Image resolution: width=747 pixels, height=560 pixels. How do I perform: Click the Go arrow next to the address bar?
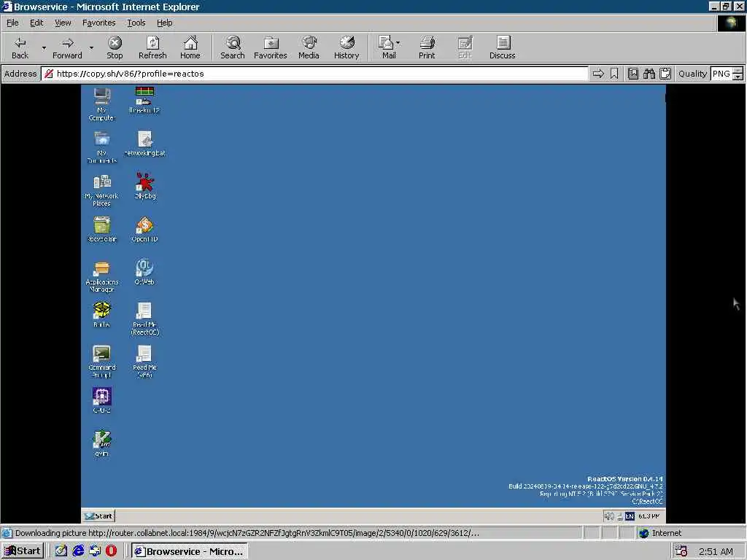tap(598, 74)
